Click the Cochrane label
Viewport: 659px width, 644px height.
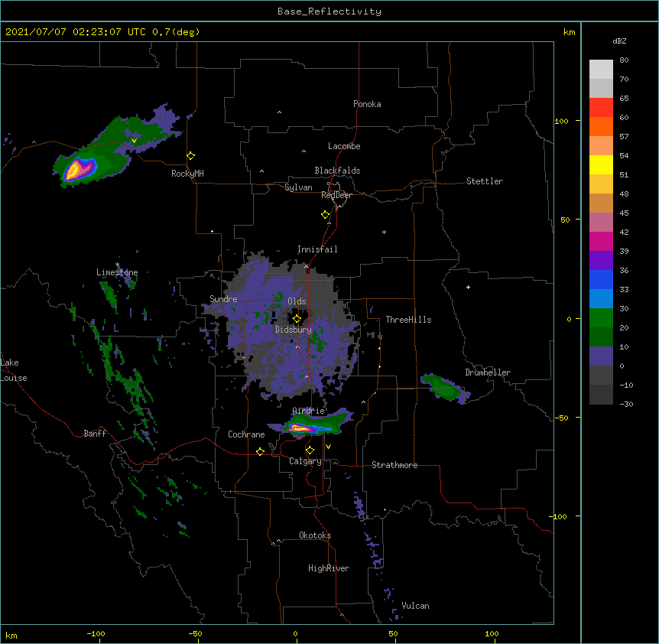point(246,434)
